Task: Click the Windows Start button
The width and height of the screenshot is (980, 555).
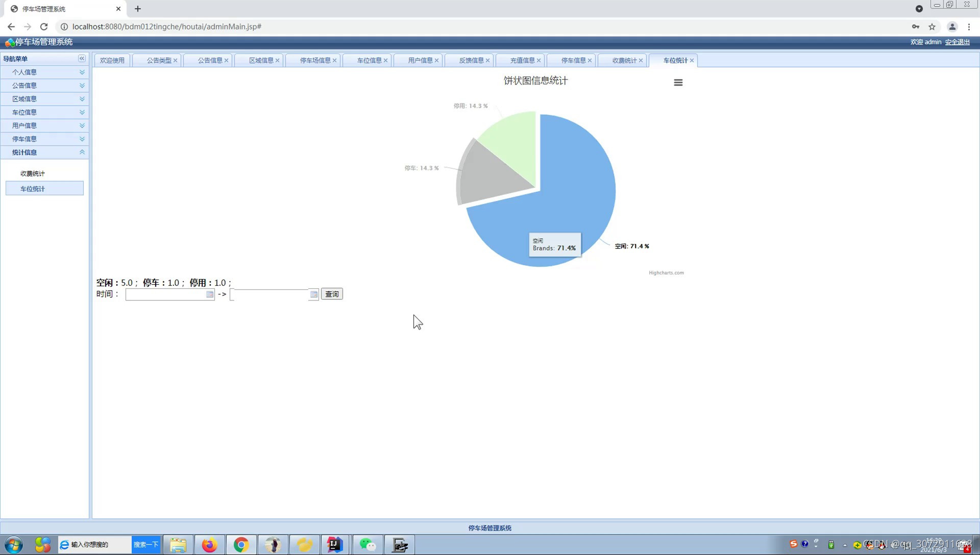Action: pos(14,545)
